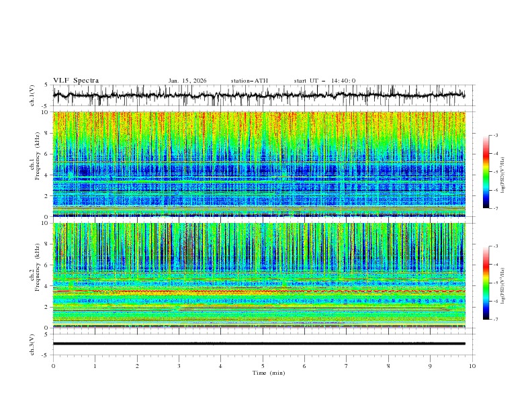Click time axis tick label '5'

(x=263, y=366)
